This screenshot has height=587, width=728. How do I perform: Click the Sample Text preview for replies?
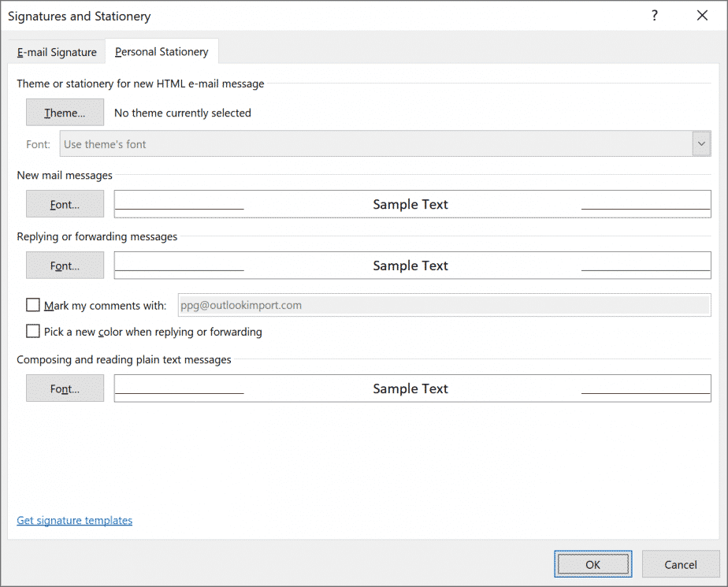click(410, 265)
